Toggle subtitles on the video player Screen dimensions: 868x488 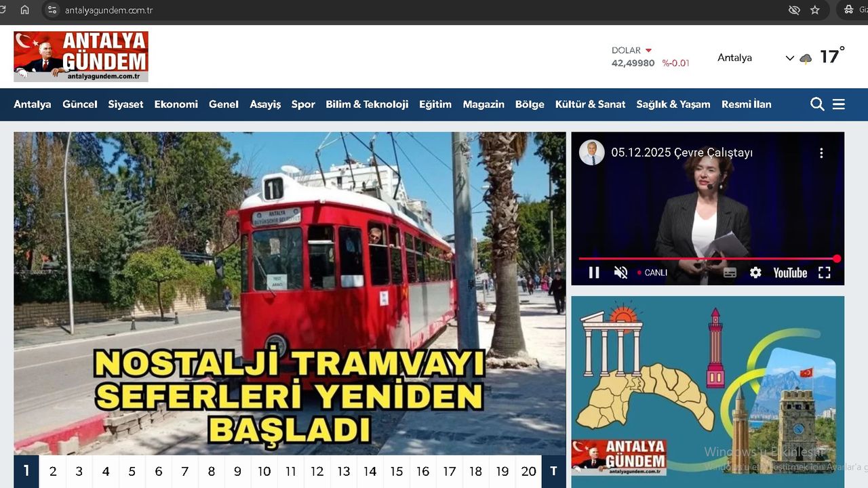(x=730, y=272)
